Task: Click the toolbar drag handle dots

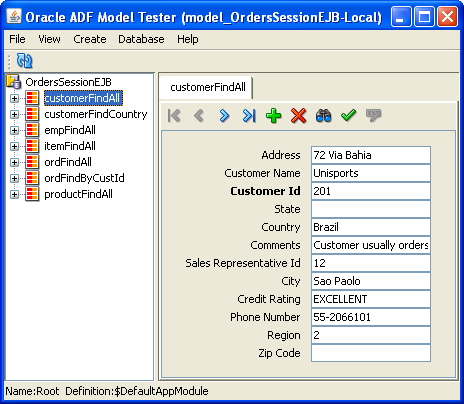Action: [x=9, y=61]
